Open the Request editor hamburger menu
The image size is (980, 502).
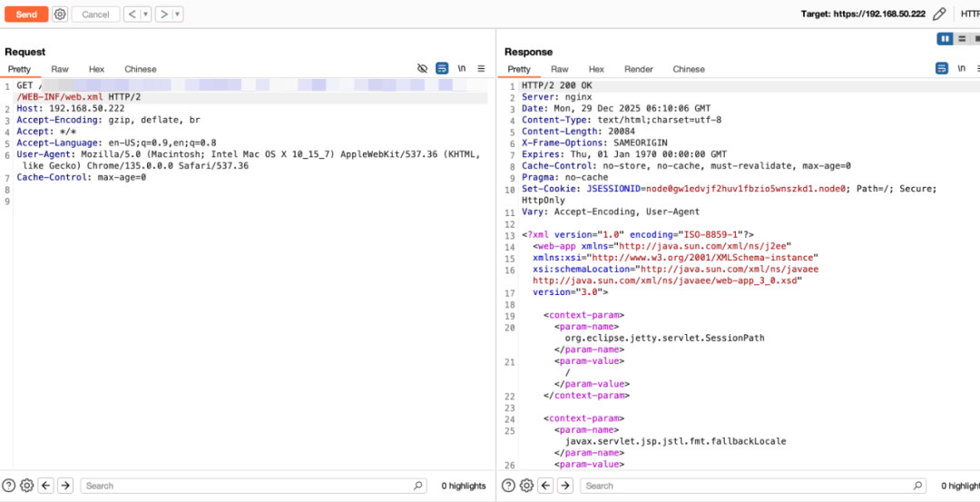tap(481, 68)
